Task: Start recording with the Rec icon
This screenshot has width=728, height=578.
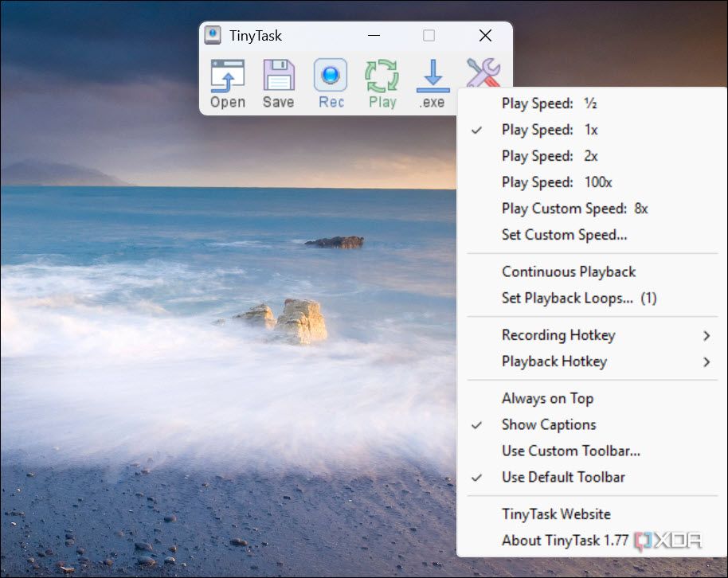Action: (x=331, y=83)
